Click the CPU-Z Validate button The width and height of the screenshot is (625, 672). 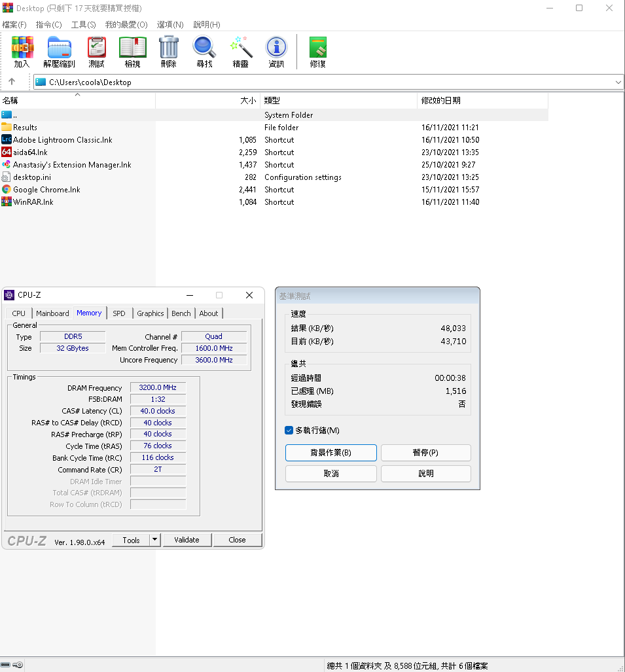187,540
